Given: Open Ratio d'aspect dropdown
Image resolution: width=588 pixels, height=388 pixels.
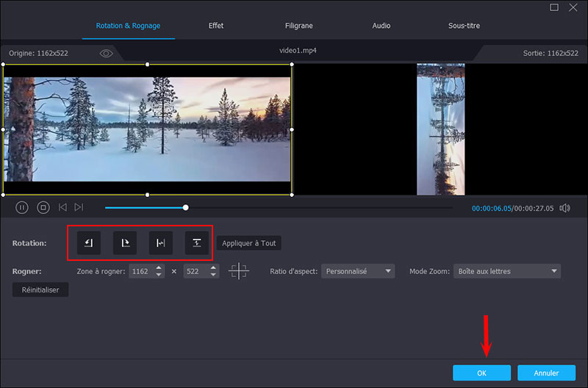Looking at the screenshot, I should [x=358, y=271].
